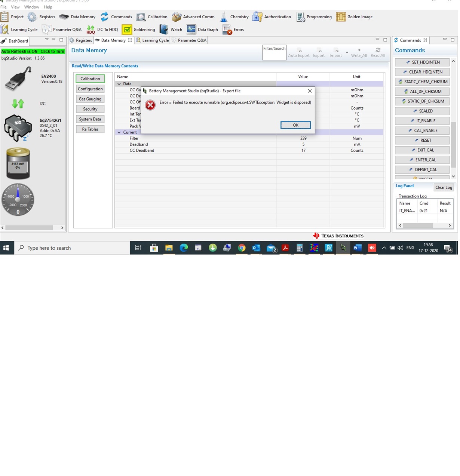Switch to the Learning Cycle tab

point(153,40)
